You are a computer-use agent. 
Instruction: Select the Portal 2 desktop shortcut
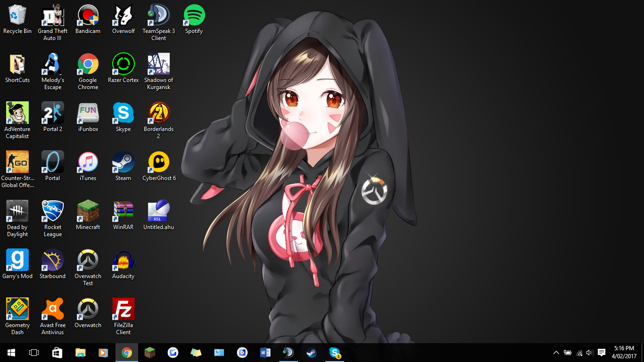52,118
